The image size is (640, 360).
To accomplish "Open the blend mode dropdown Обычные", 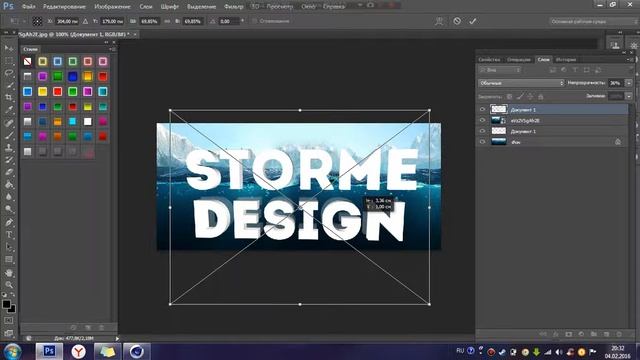I will point(521,83).
